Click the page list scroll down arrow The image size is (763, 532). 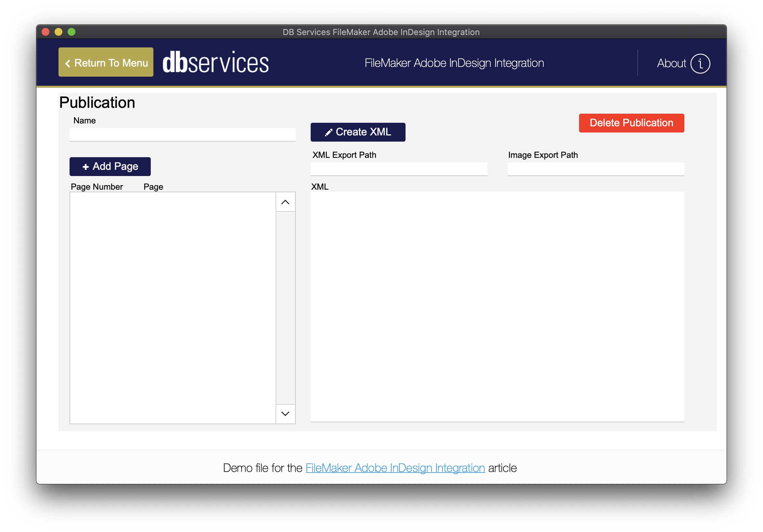point(285,414)
